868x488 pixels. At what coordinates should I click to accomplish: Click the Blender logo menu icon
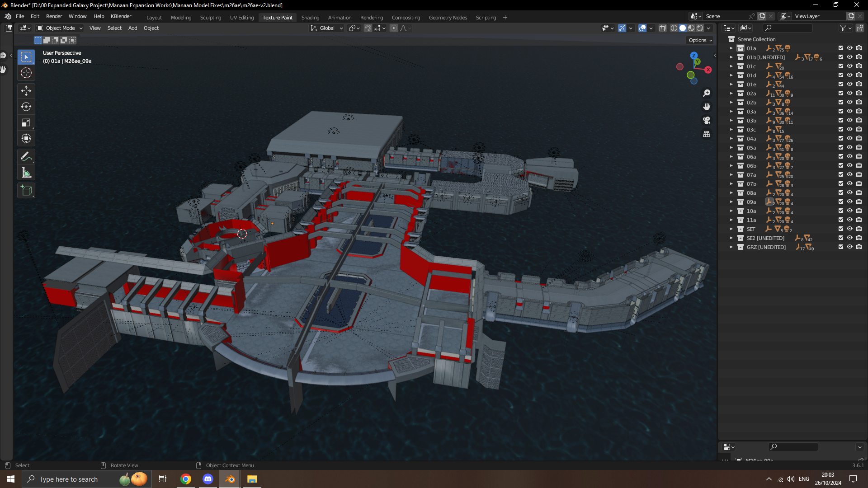[8, 16]
